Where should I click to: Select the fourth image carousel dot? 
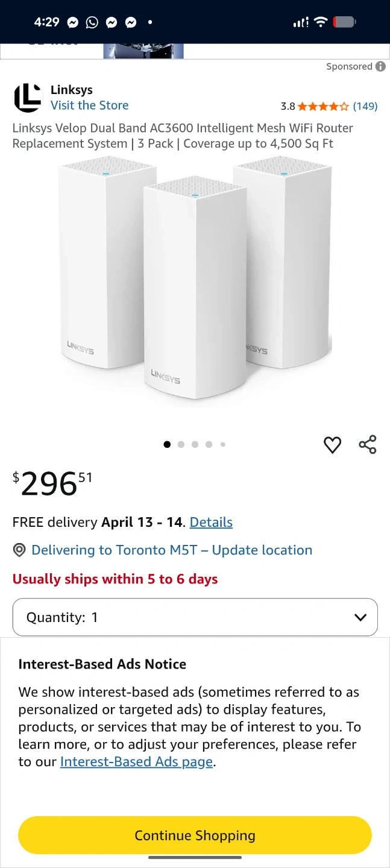[x=209, y=444]
